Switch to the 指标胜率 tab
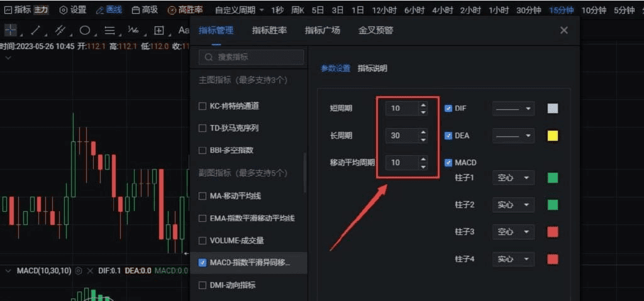Screen dimensions: 644x301 [x=269, y=30]
